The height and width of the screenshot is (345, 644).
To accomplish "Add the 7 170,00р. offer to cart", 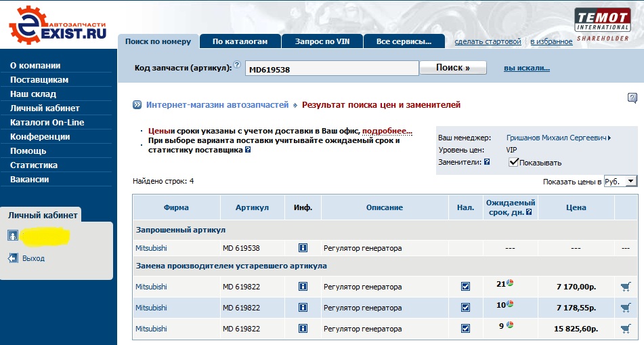I will click(625, 287).
